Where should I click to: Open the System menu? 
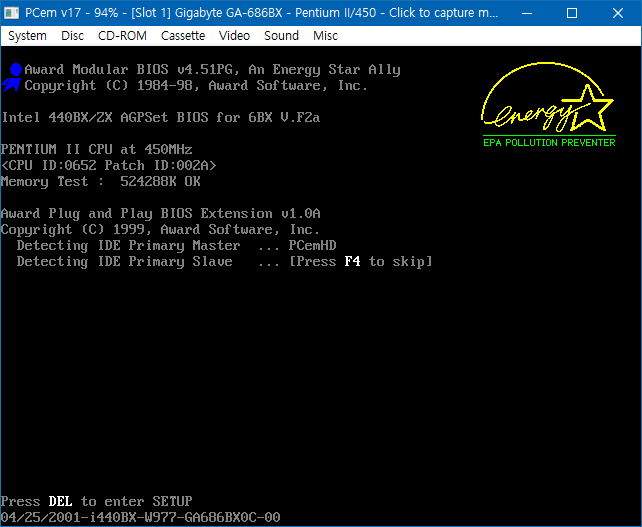27,36
